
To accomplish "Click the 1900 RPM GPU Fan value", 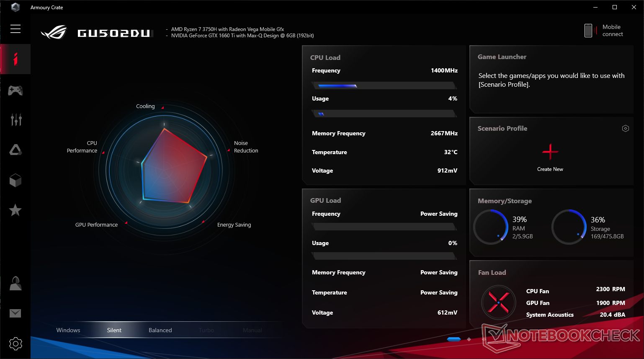I will 611,303.
